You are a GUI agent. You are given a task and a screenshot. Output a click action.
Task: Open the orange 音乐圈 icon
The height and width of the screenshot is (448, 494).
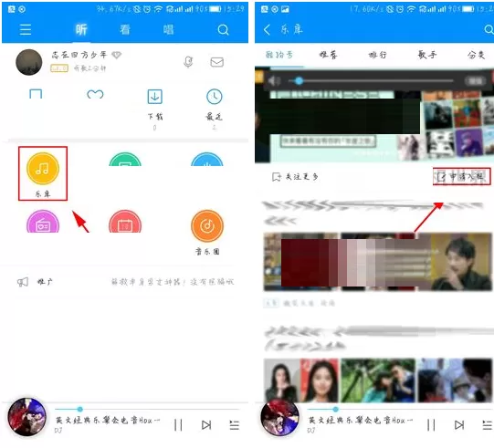point(207,225)
